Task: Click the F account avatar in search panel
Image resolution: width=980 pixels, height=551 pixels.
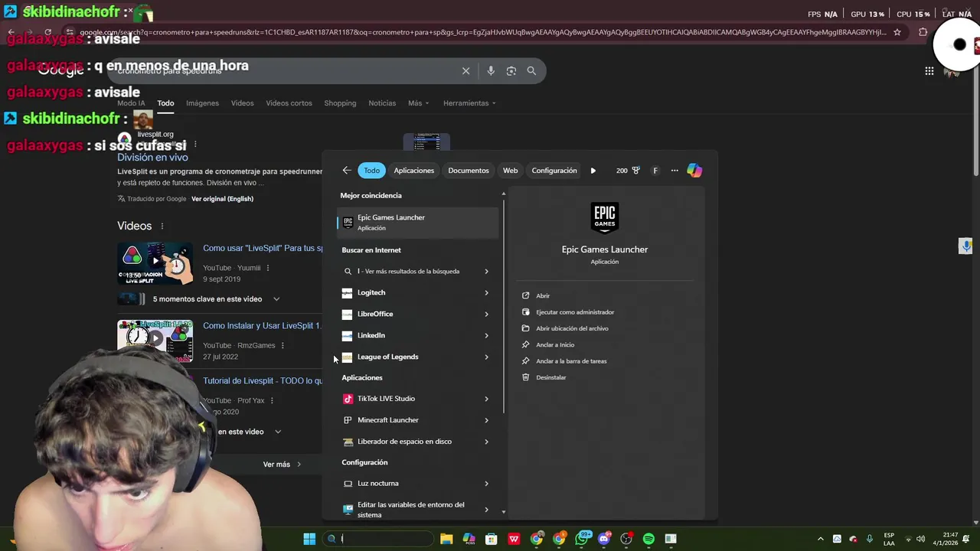Action: pos(655,171)
